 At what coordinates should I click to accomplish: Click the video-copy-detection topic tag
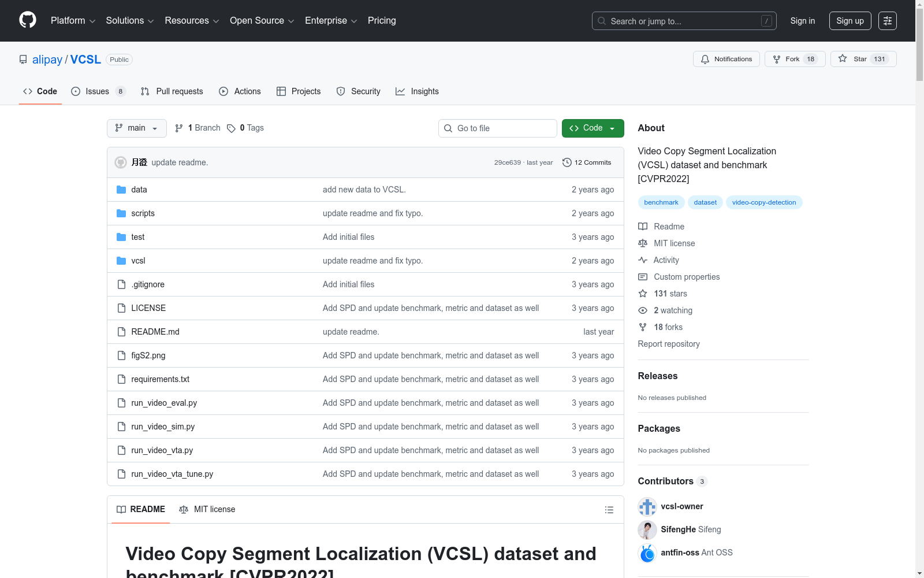764,202
